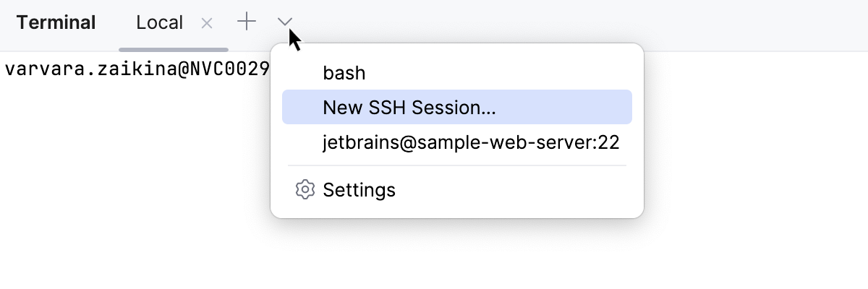Click the blank icon slot before New SSH Session
The height and width of the screenshot is (289, 868).
click(305, 108)
